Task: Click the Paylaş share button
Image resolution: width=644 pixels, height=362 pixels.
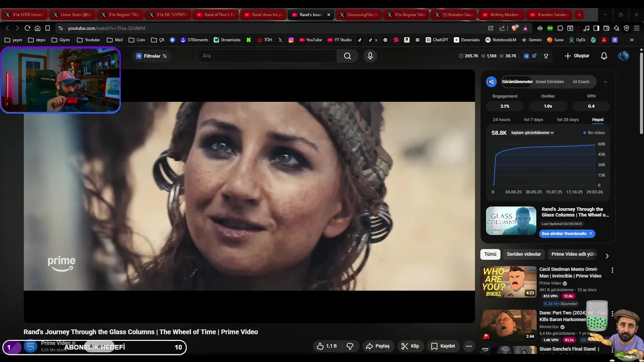Action: (378, 346)
